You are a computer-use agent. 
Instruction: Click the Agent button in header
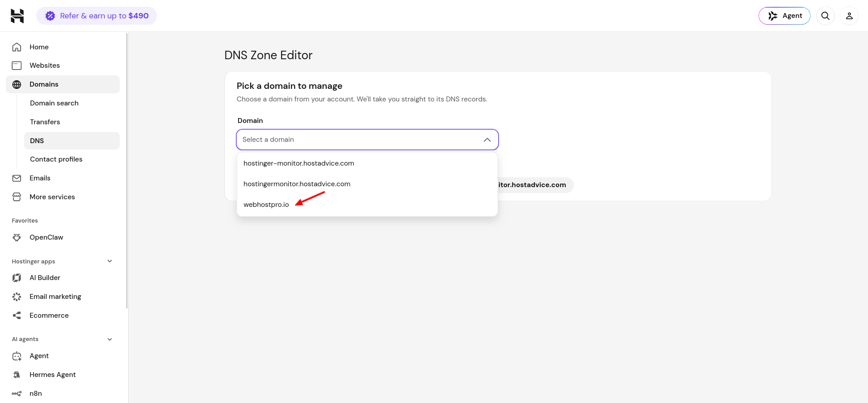coord(784,16)
